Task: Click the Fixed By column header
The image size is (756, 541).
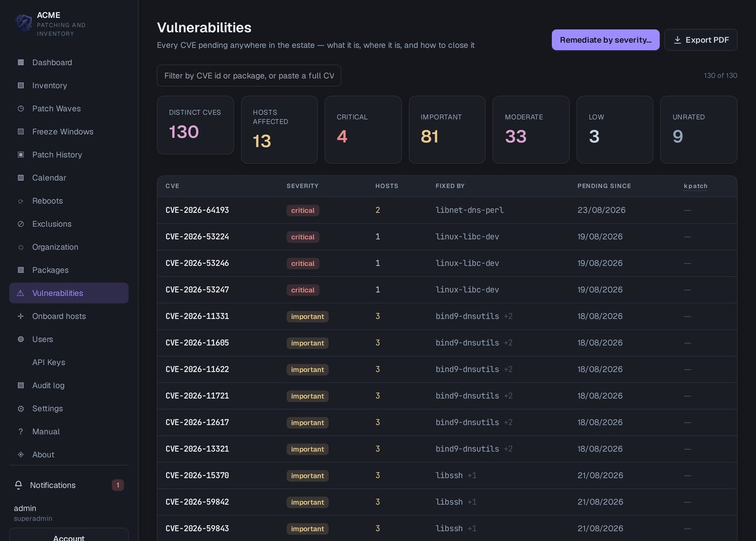Action: 450,186
